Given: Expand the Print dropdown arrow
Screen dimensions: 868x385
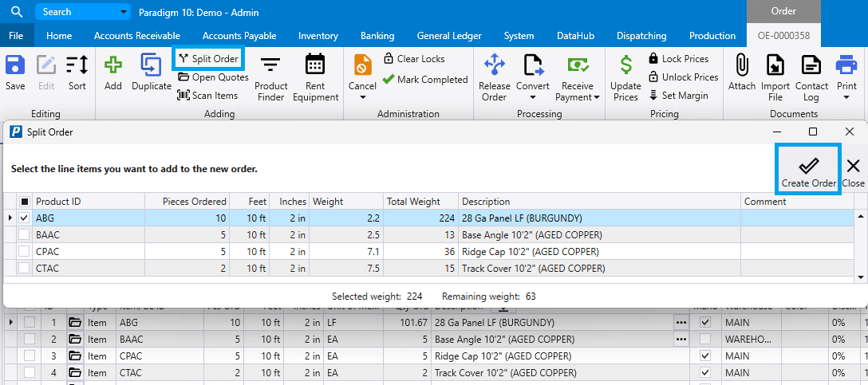Looking at the screenshot, I should click(846, 98).
